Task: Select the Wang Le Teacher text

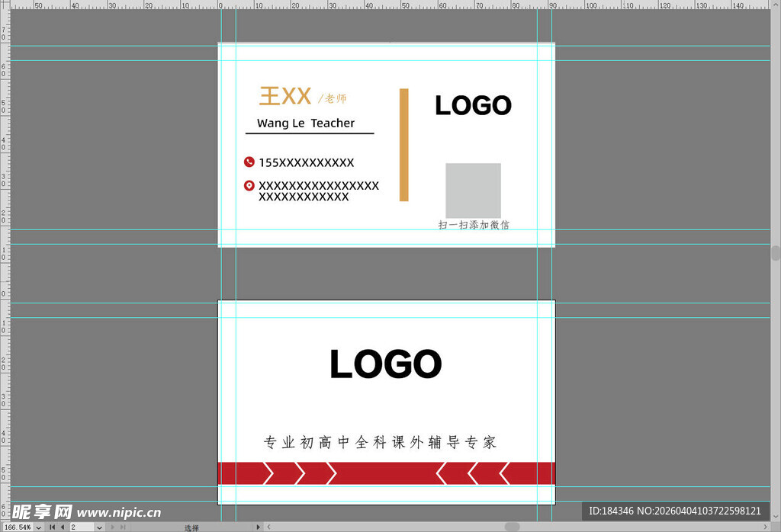Action: point(306,123)
